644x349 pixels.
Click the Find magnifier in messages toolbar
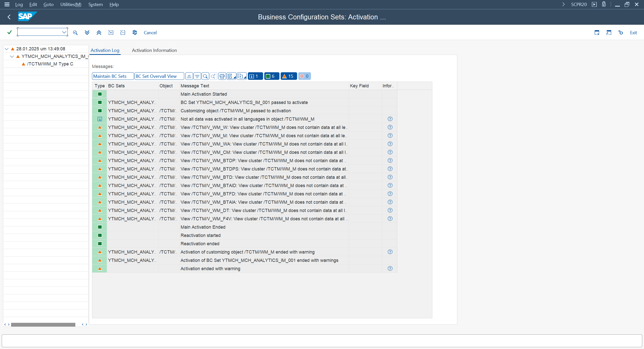pyautogui.click(x=205, y=76)
